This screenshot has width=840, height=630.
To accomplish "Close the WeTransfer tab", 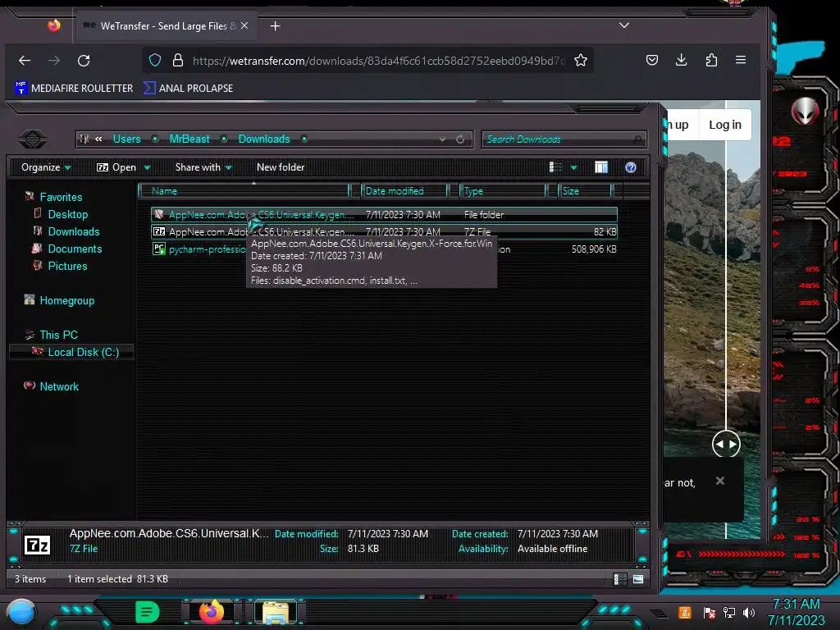I will (x=244, y=25).
